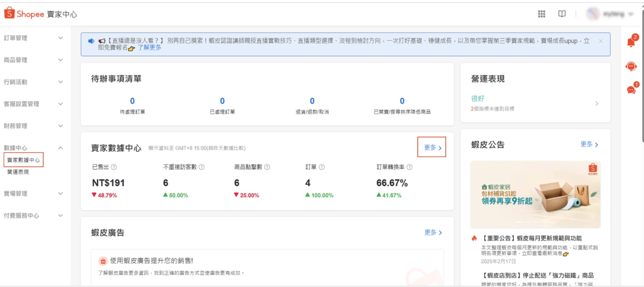Click the 100.00% order increase indicator
This screenshot has width=644, height=287.
[x=319, y=195]
